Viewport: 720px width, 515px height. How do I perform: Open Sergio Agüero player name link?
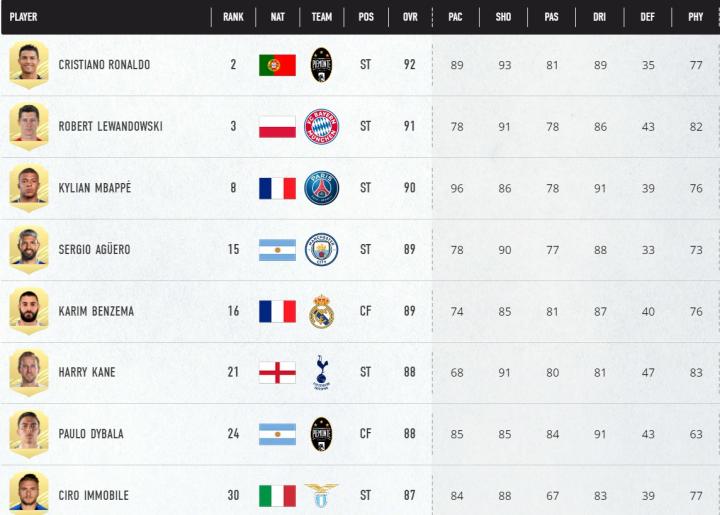coord(94,249)
